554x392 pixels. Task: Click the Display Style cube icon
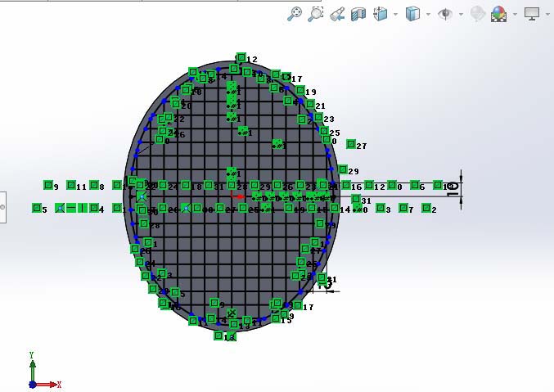412,14
